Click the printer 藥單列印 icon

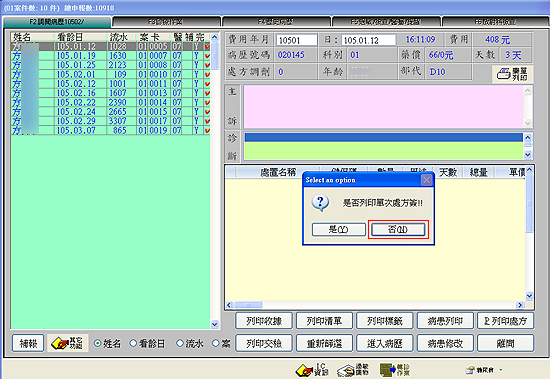(x=512, y=74)
